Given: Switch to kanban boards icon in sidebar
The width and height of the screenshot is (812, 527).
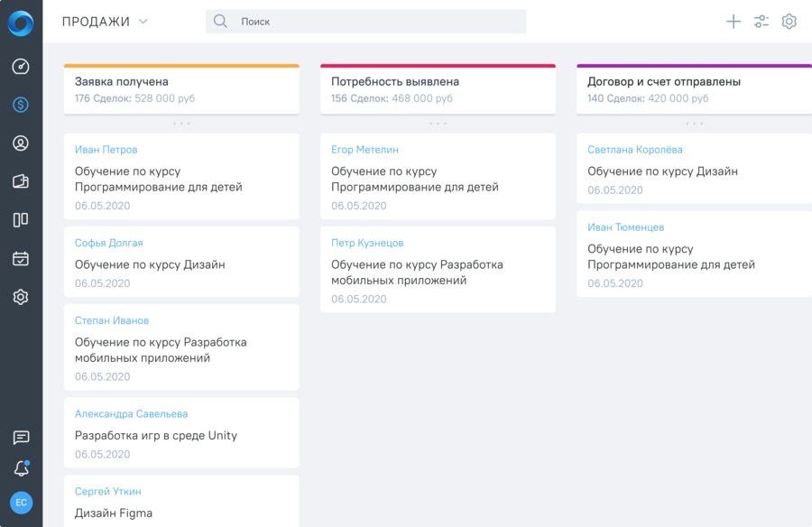Looking at the screenshot, I should coord(21,219).
